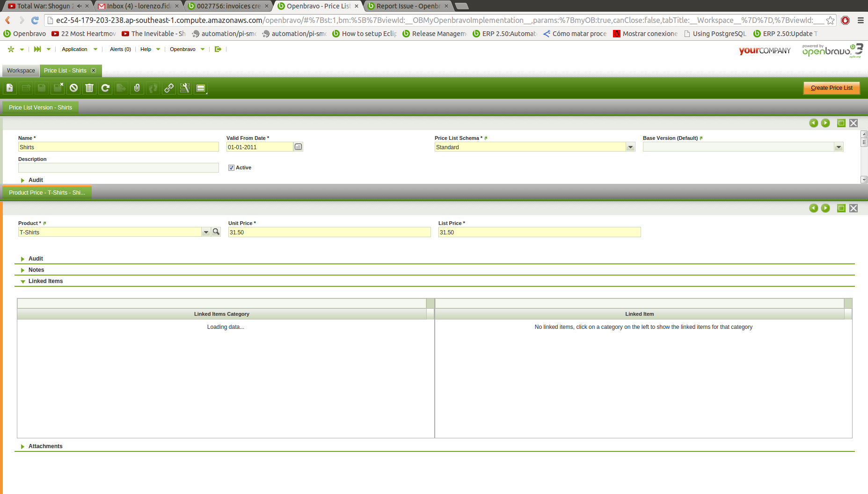Screen dimensions: 868x494
Task: Switch to the Workspace tab
Action: pos(21,71)
